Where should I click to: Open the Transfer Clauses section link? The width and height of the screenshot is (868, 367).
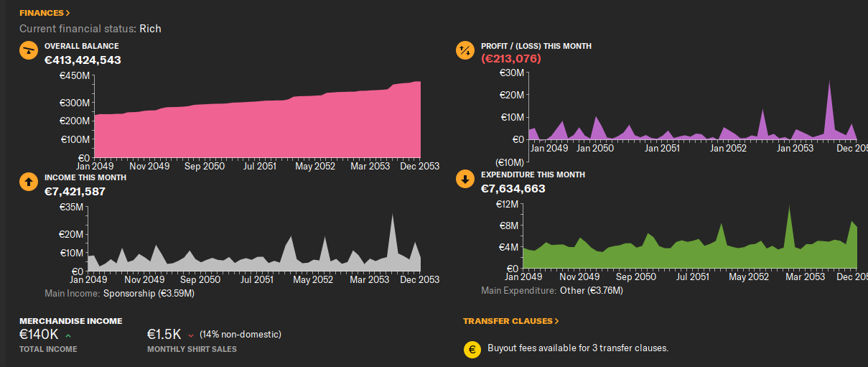pyautogui.click(x=510, y=321)
